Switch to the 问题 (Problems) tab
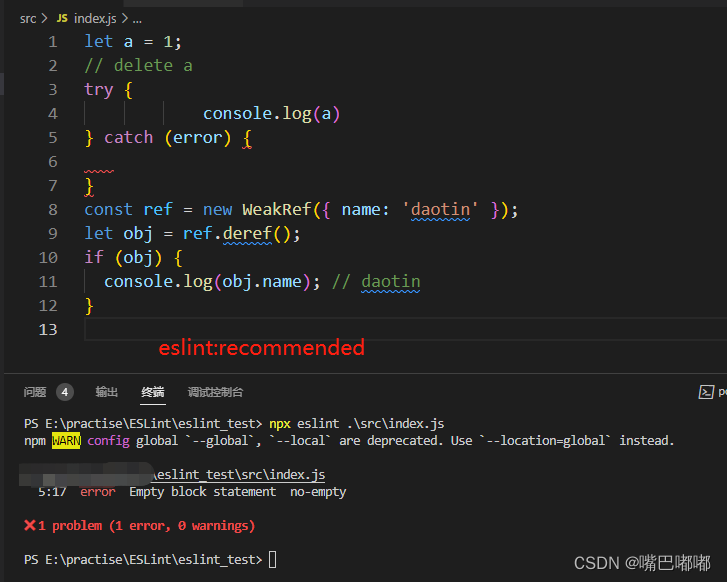The image size is (727, 582). (35, 392)
